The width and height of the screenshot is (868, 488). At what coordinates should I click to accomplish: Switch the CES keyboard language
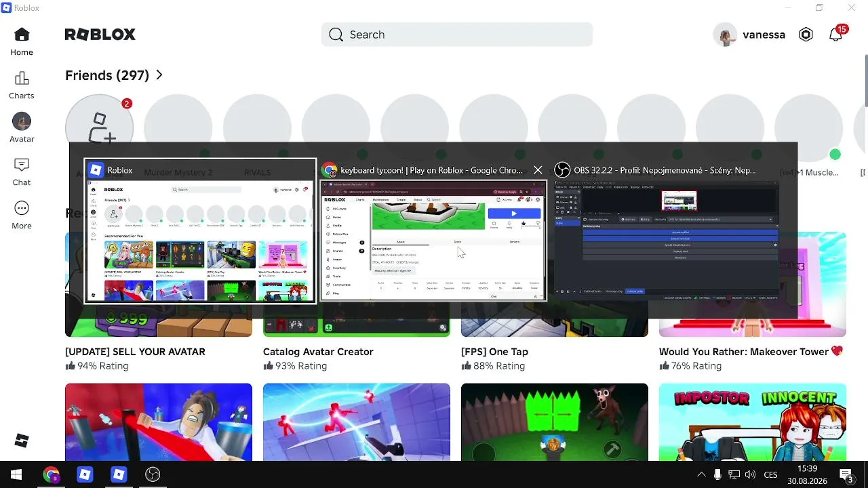point(771,474)
